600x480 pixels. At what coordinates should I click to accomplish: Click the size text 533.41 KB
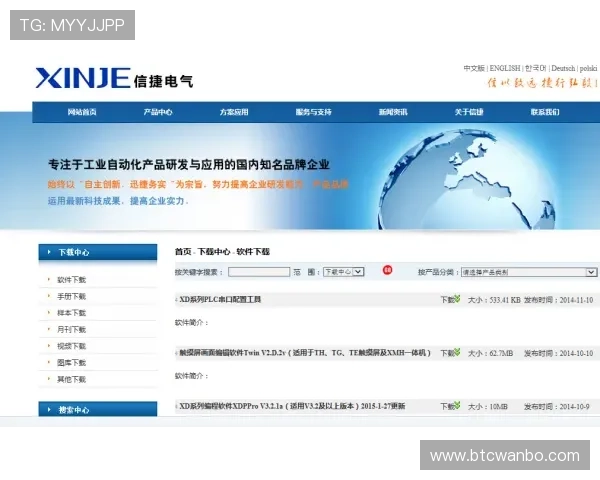point(505,300)
